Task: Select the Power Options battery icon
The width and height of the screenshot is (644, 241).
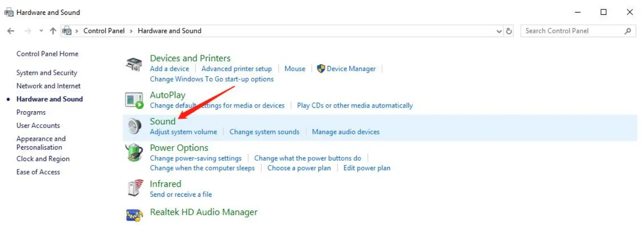Action: click(134, 152)
